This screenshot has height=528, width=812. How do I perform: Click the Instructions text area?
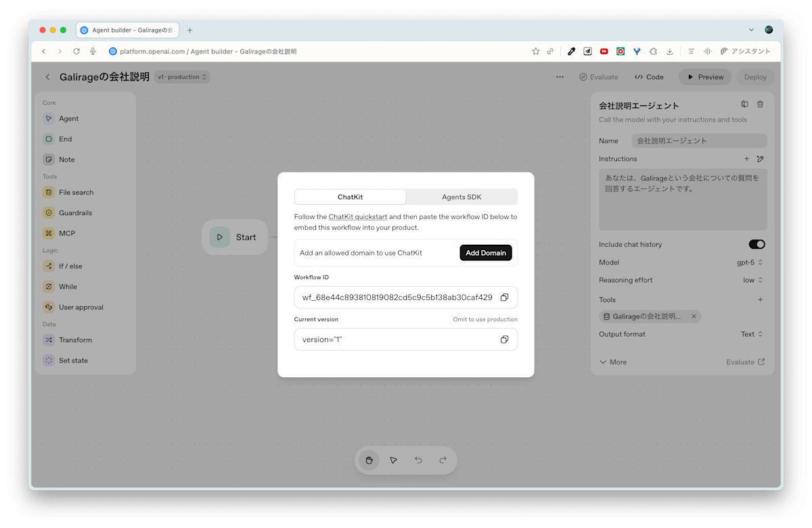click(683, 199)
